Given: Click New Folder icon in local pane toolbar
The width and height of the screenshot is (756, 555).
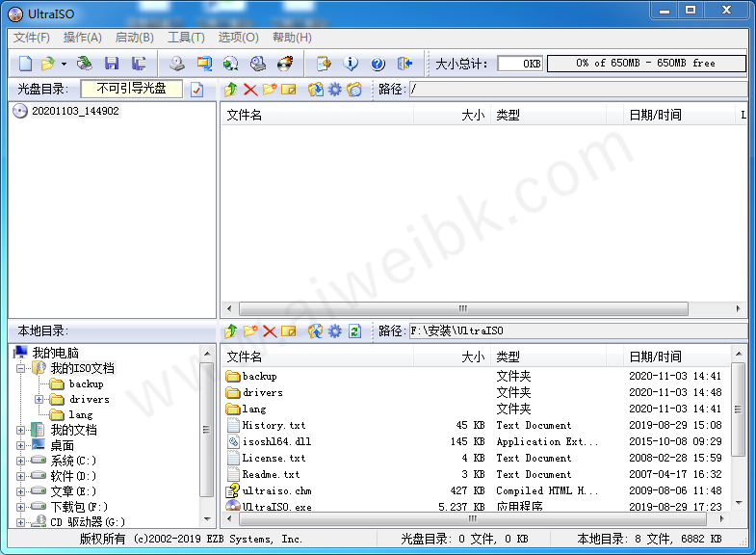Looking at the screenshot, I should [x=250, y=331].
